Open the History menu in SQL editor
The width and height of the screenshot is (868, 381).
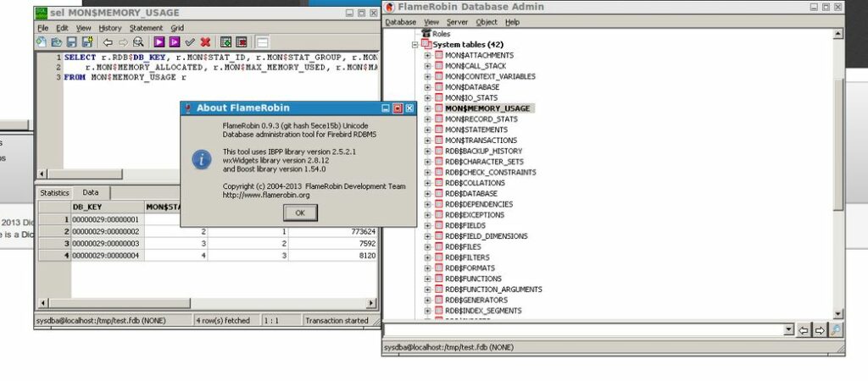coord(109,28)
